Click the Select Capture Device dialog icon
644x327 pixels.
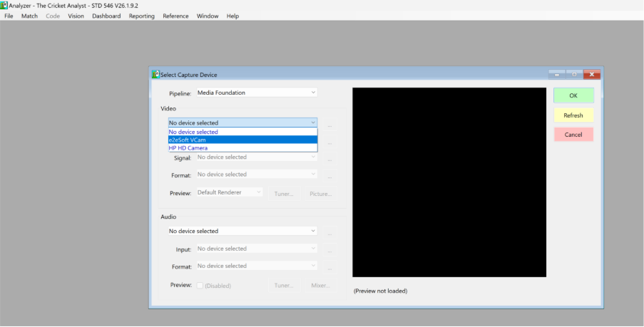pos(155,75)
